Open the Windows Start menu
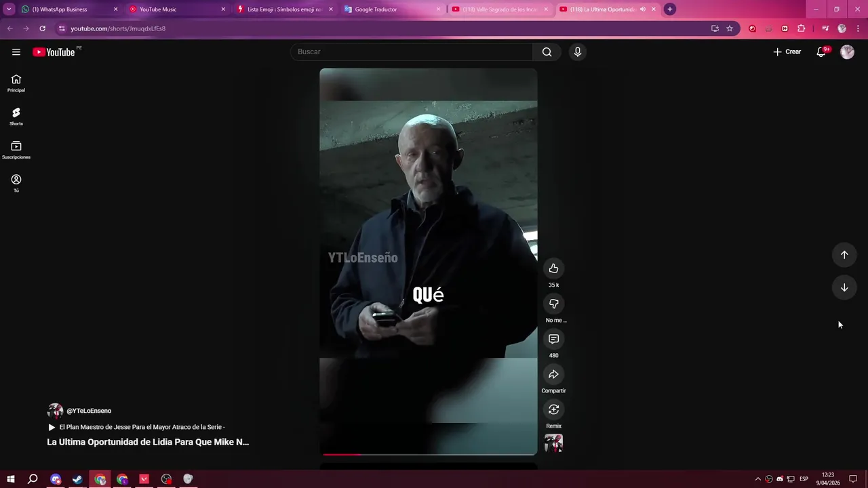 click(x=11, y=479)
